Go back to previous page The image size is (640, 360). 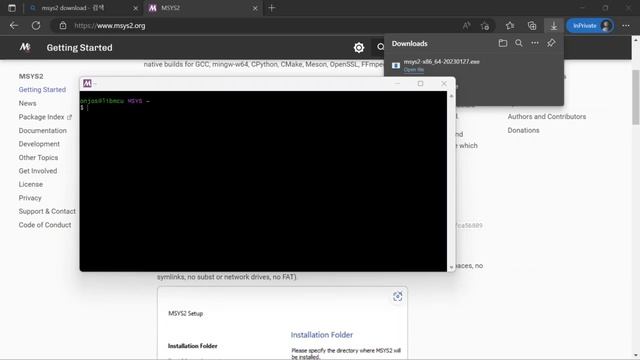(14, 25)
